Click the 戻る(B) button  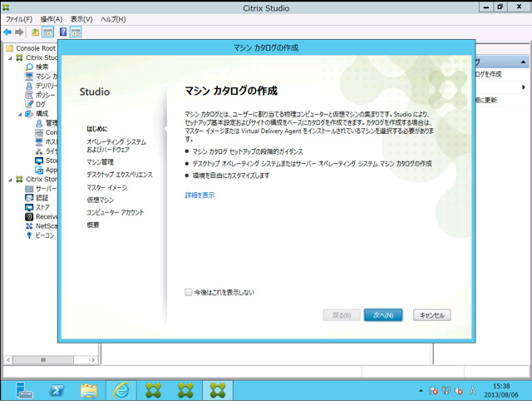(342, 315)
